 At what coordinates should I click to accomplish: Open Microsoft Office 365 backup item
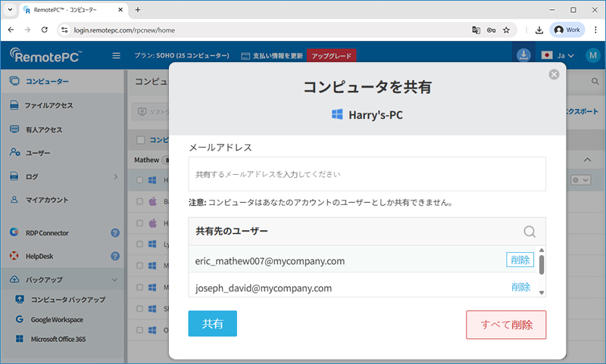pyautogui.click(x=58, y=339)
